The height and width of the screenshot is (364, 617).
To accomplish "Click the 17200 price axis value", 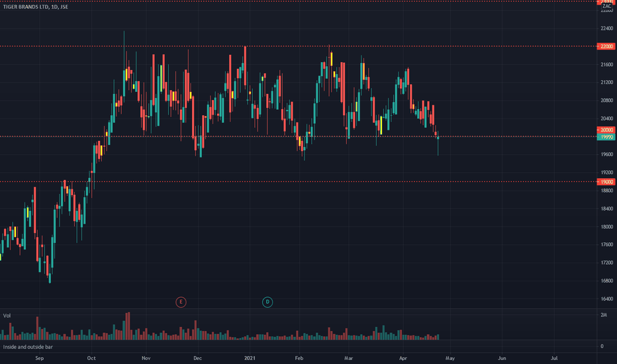I will [x=607, y=263].
